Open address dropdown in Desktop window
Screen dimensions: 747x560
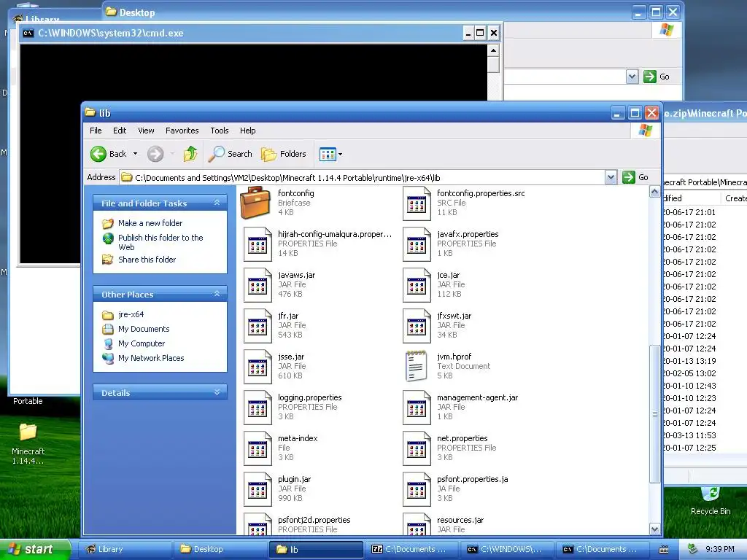pos(632,77)
